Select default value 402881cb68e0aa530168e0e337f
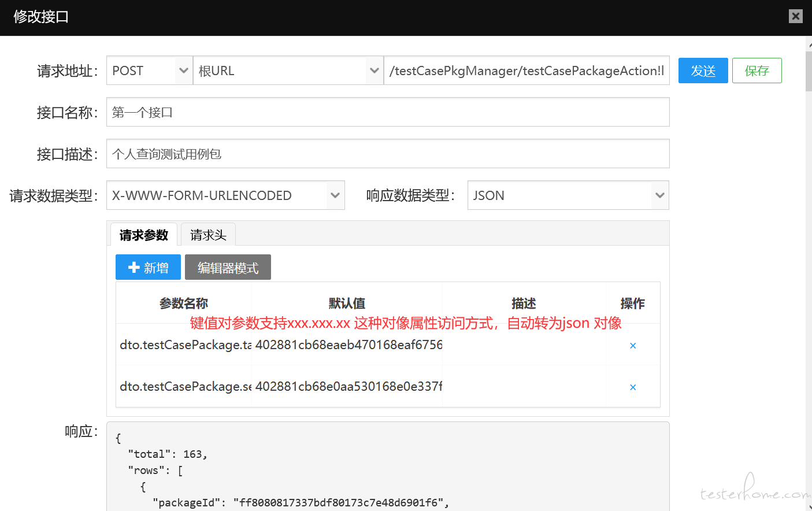Viewport: 812px width, 511px height. [x=348, y=386]
